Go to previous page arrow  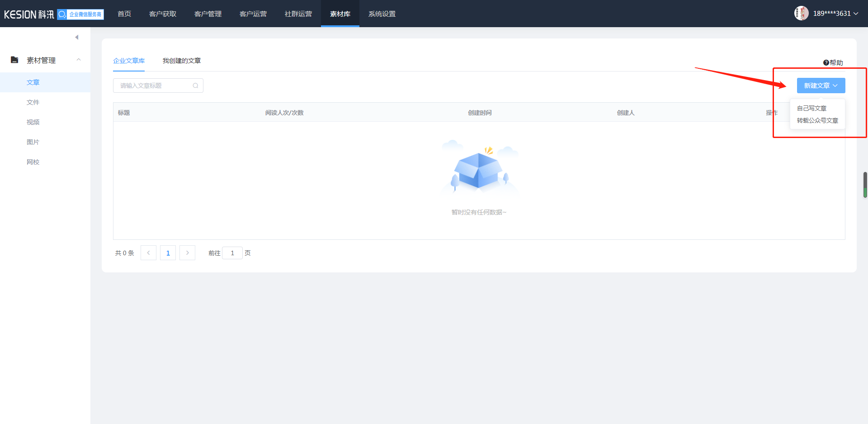148,253
